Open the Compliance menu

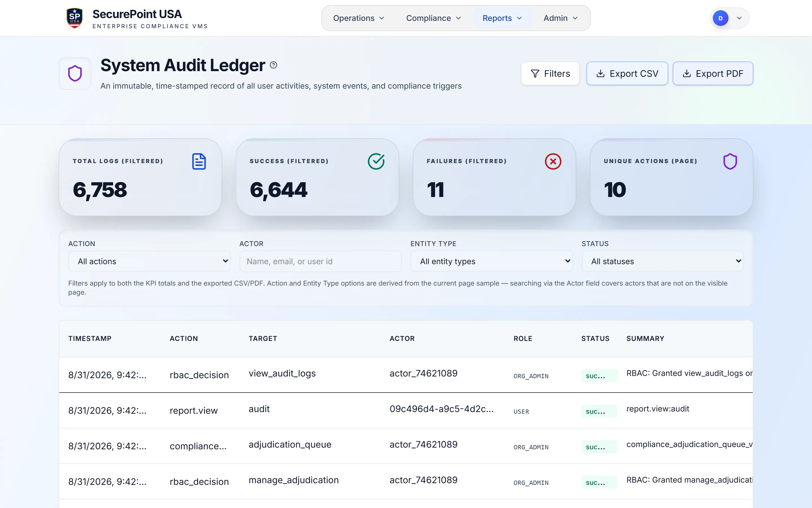click(x=434, y=18)
